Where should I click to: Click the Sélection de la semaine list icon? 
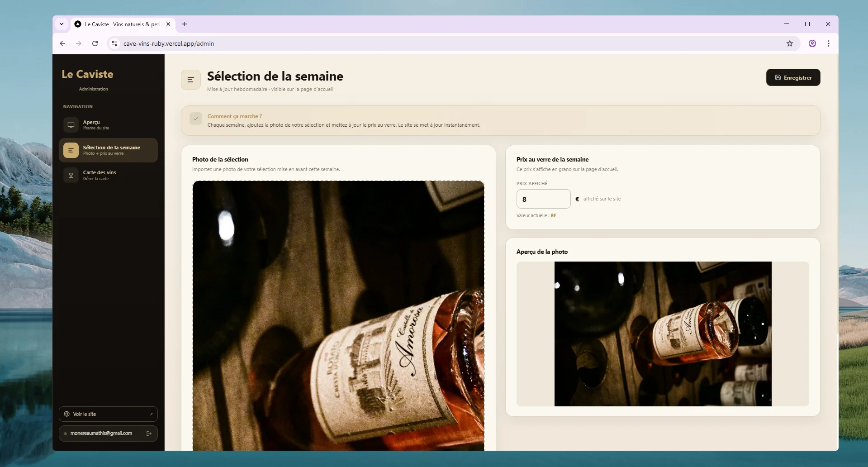click(x=71, y=150)
